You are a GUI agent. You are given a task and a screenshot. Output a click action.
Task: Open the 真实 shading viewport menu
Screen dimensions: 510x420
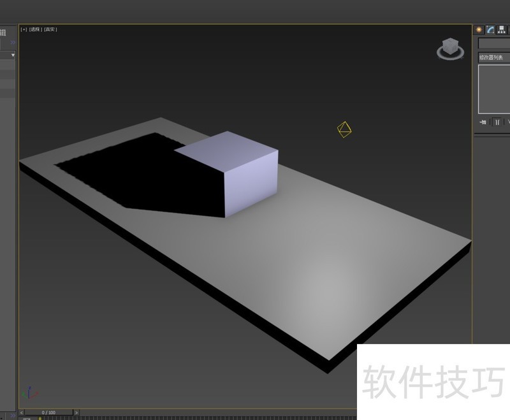pyautogui.click(x=50, y=29)
